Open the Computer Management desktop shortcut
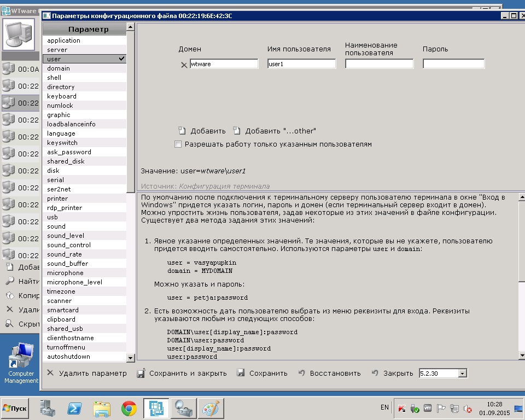Viewport: 525px width, 420px height. [21, 363]
